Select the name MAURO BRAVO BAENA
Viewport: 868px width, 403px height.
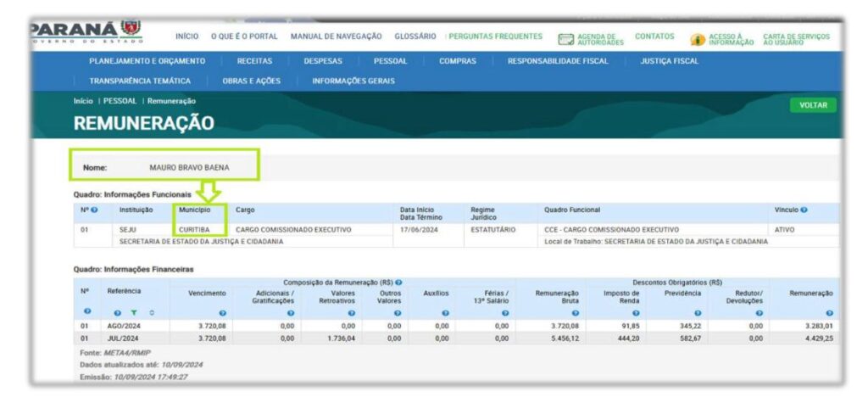tap(189, 167)
